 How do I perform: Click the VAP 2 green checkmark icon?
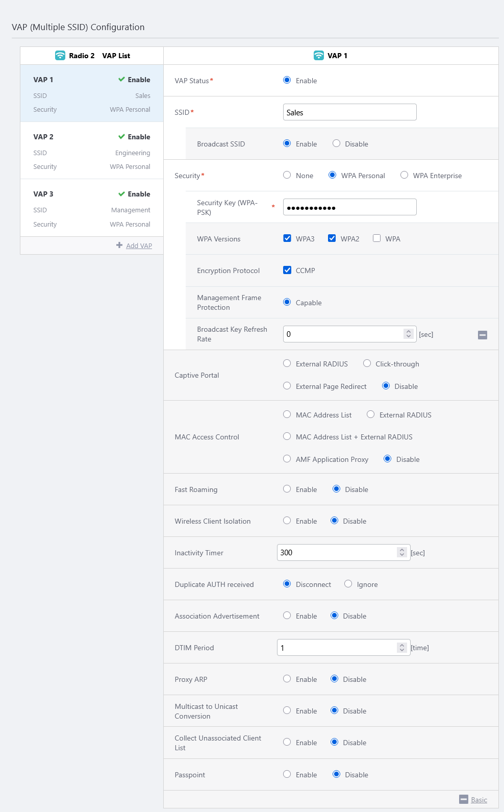coord(121,137)
